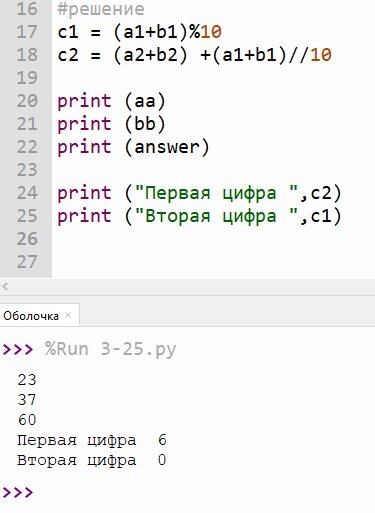The image size is (375, 513).
Task: Click line number 24 in gutter
Action: point(26,193)
